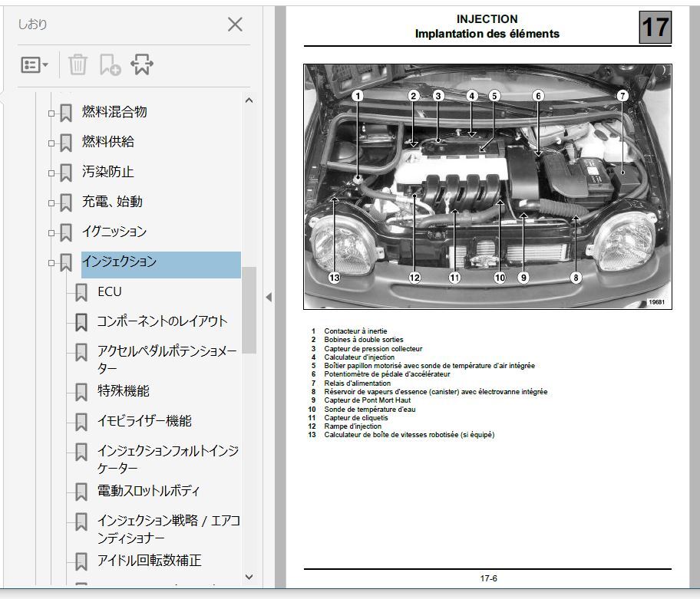Expand the 燃料供給 bookmark node
This screenshot has width=700, height=599.
(x=51, y=143)
